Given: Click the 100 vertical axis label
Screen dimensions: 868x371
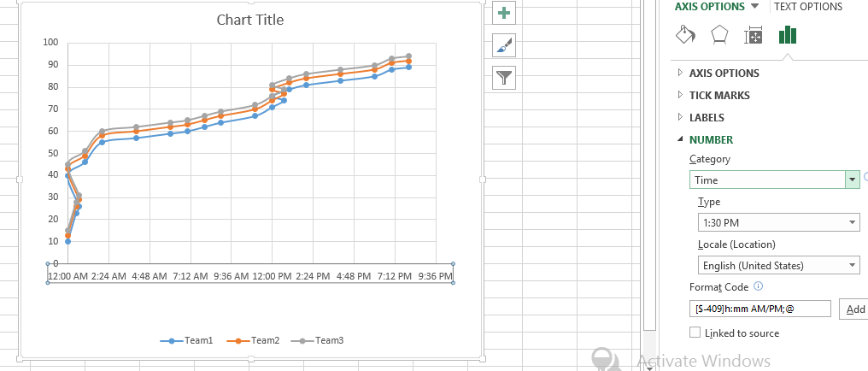Looking at the screenshot, I should point(50,43).
